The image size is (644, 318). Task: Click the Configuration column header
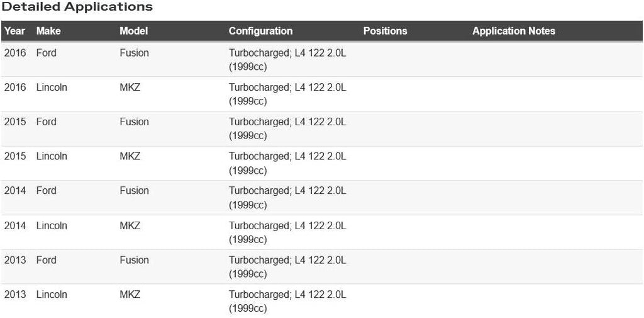click(x=260, y=31)
